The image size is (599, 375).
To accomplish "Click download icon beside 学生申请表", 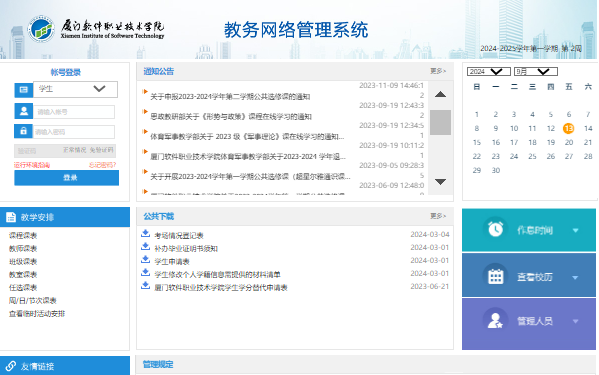I will coord(145,259).
